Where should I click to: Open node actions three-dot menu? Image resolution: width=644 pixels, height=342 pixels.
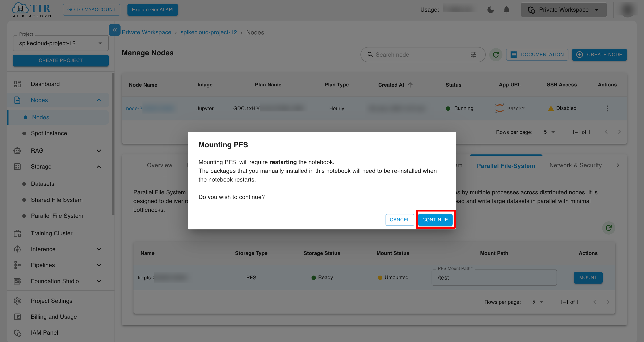(608, 108)
